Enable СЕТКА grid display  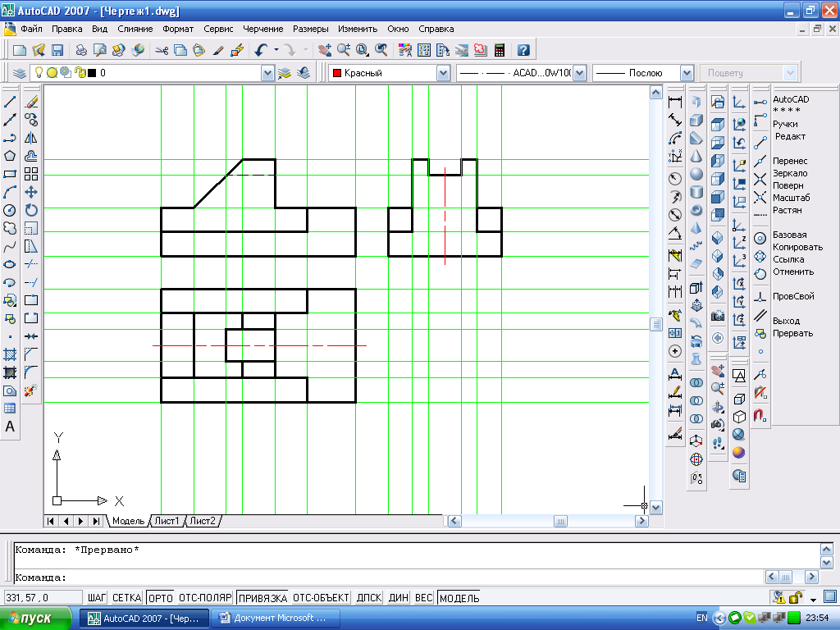pyautogui.click(x=127, y=598)
